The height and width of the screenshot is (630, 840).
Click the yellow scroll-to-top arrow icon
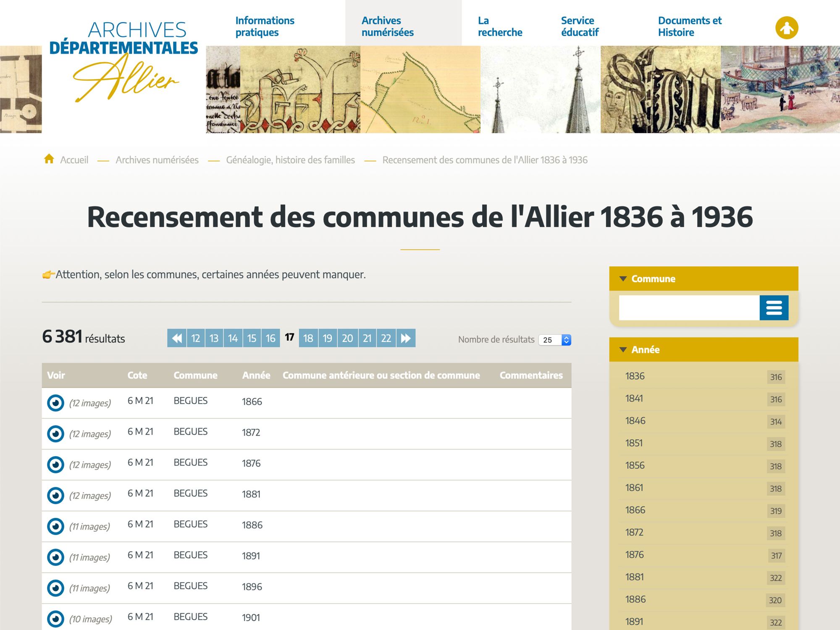786,28
